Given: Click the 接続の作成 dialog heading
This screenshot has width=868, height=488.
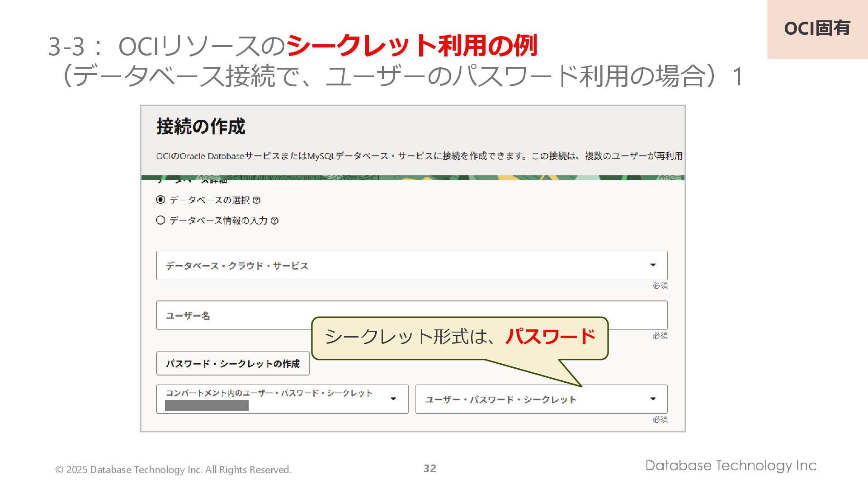Looking at the screenshot, I should (x=201, y=127).
